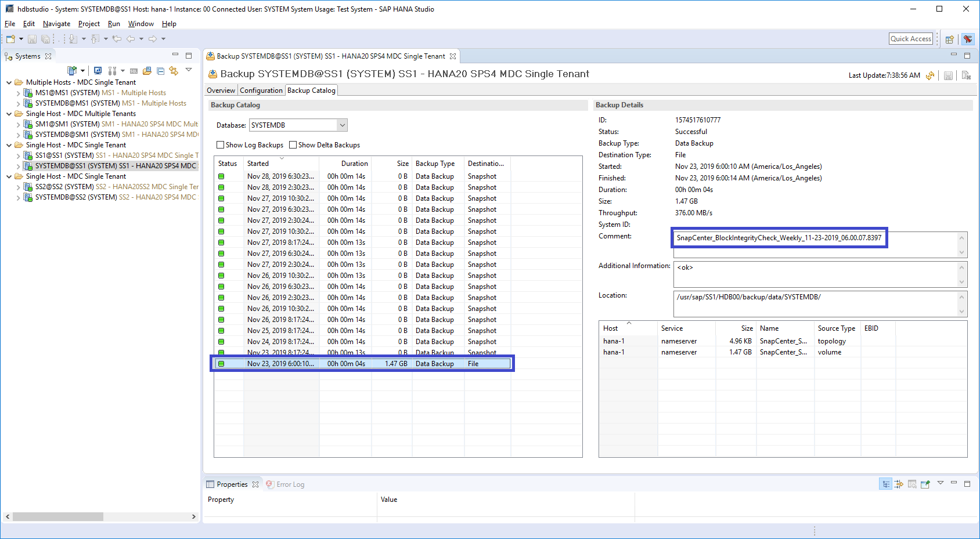
Task: Open the Window menu
Action: [x=140, y=24]
